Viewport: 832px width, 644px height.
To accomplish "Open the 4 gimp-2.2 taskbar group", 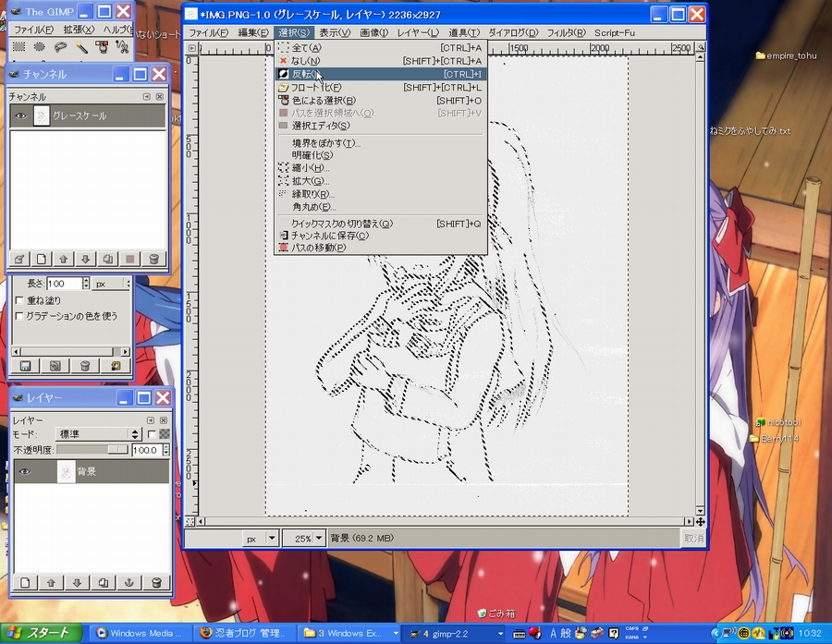I will [x=454, y=634].
